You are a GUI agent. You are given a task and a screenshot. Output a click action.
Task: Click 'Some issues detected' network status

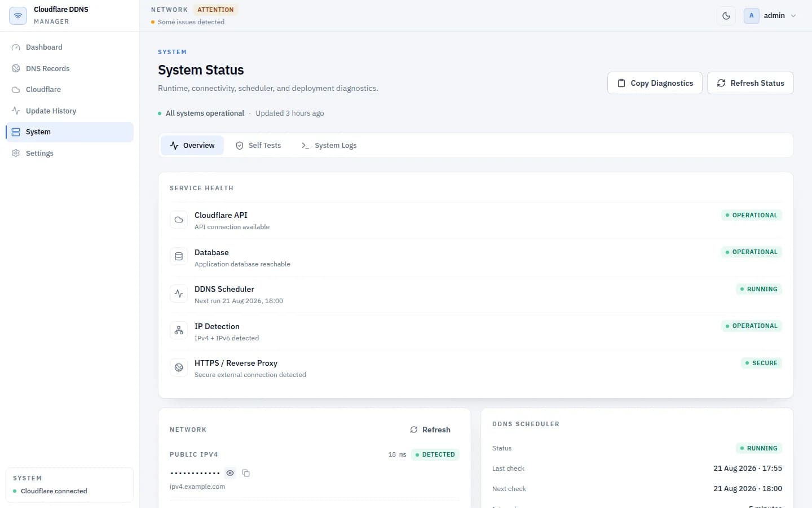[x=191, y=22]
